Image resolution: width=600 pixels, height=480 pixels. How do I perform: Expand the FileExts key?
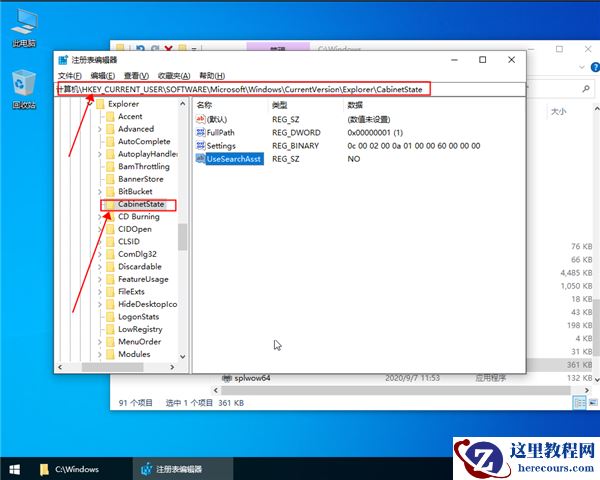[x=100, y=292]
